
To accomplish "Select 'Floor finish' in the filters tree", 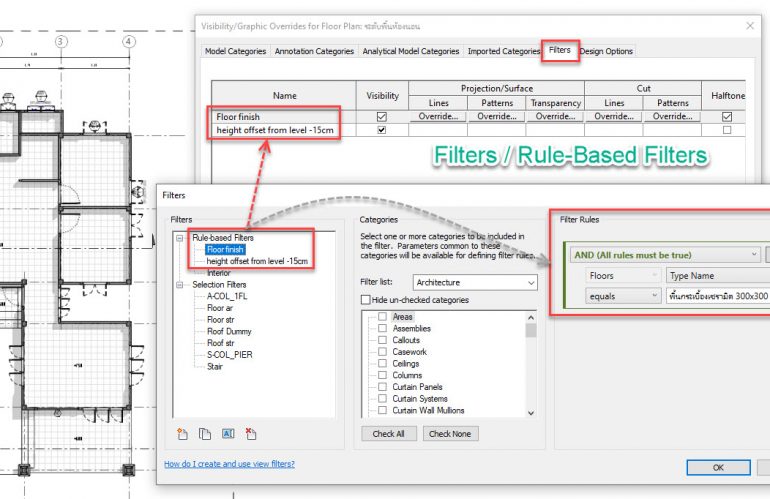I will click(x=225, y=250).
